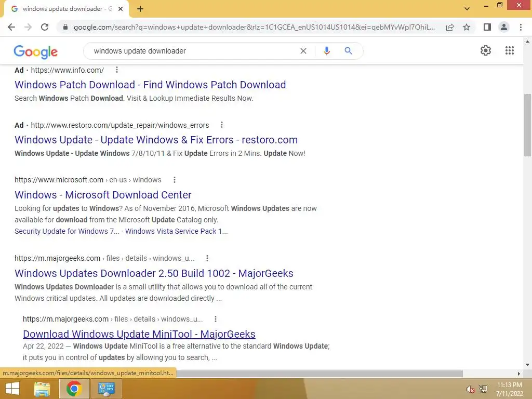Screen dimensions: 532x399
Task: Share this page icon in address bar
Action: (x=450, y=27)
